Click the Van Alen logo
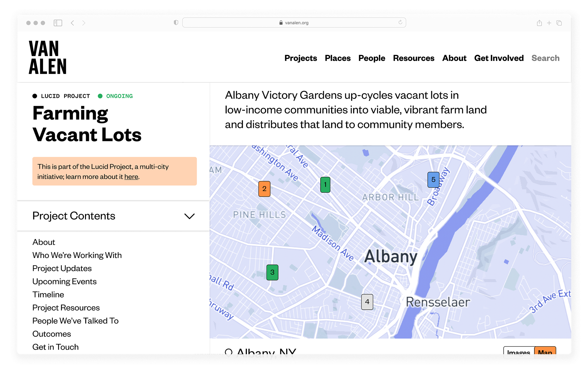588x368 pixels. point(48,57)
